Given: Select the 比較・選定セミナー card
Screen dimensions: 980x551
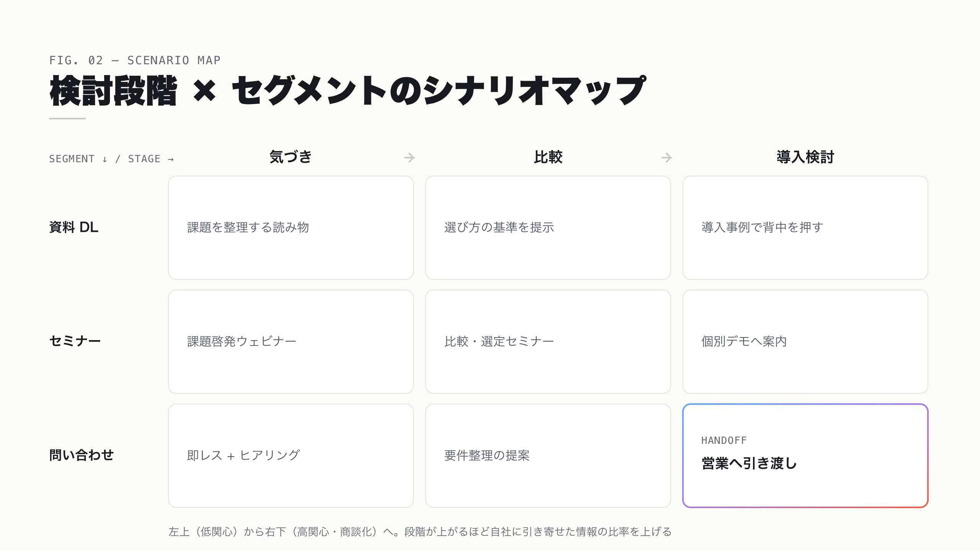Looking at the screenshot, I should click(548, 342).
